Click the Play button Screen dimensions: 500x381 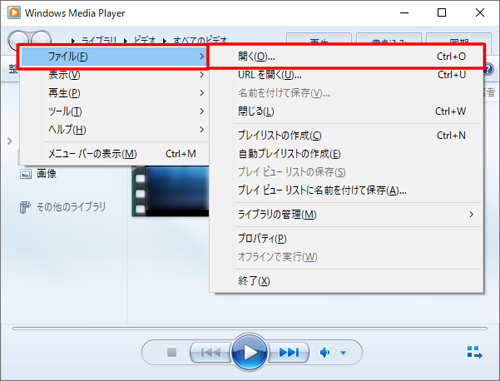pos(249,352)
